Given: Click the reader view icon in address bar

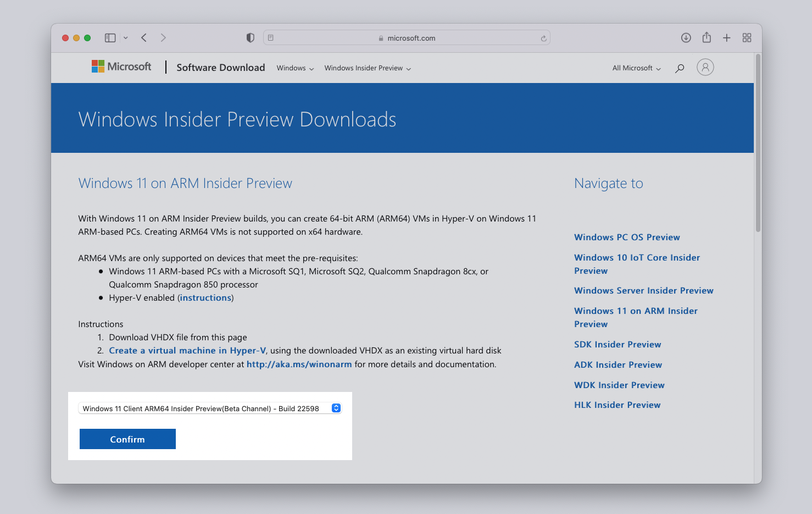Looking at the screenshot, I should tap(271, 38).
